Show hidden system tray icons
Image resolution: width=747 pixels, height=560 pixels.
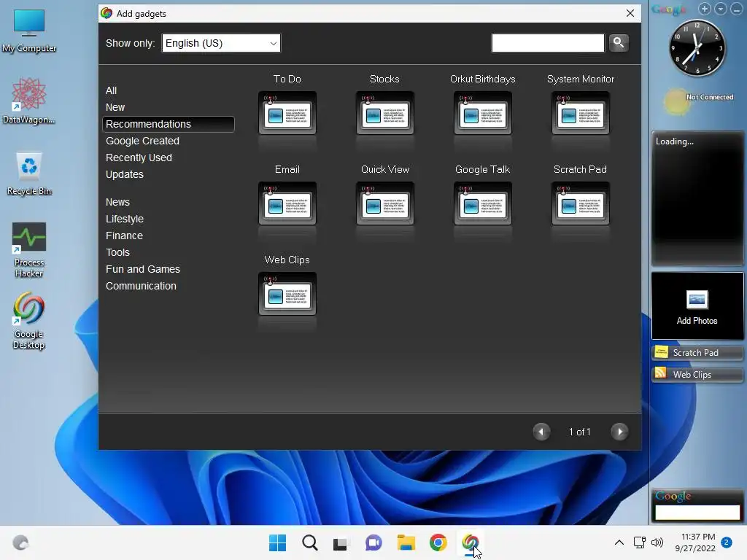tap(619, 542)
